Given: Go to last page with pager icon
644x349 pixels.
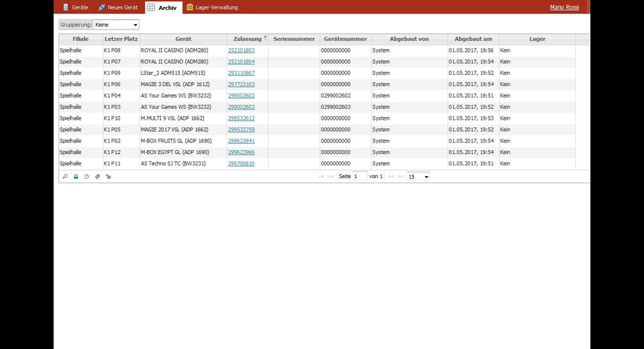Looking at the screenshot, I should click(x=401, y=176).
